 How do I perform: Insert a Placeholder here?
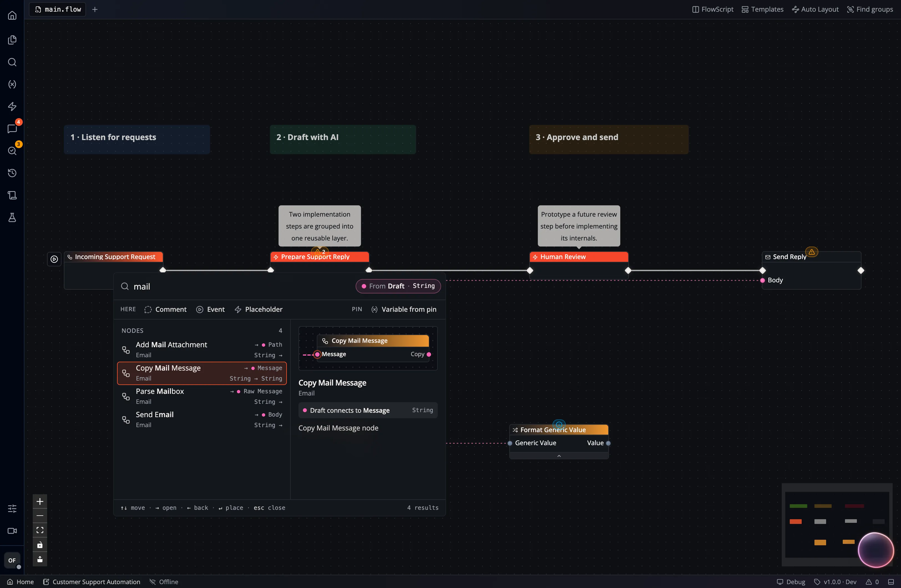259,309
